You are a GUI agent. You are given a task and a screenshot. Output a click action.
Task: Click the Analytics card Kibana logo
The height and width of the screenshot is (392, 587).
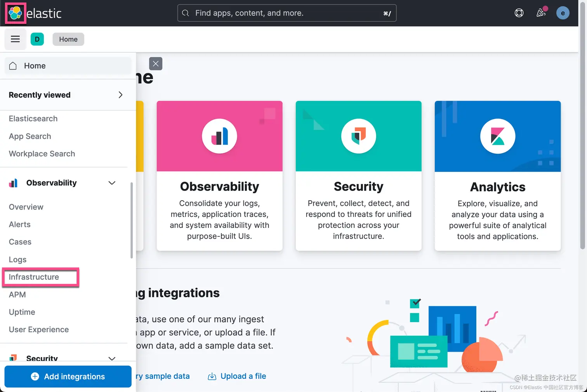(498, 136)
